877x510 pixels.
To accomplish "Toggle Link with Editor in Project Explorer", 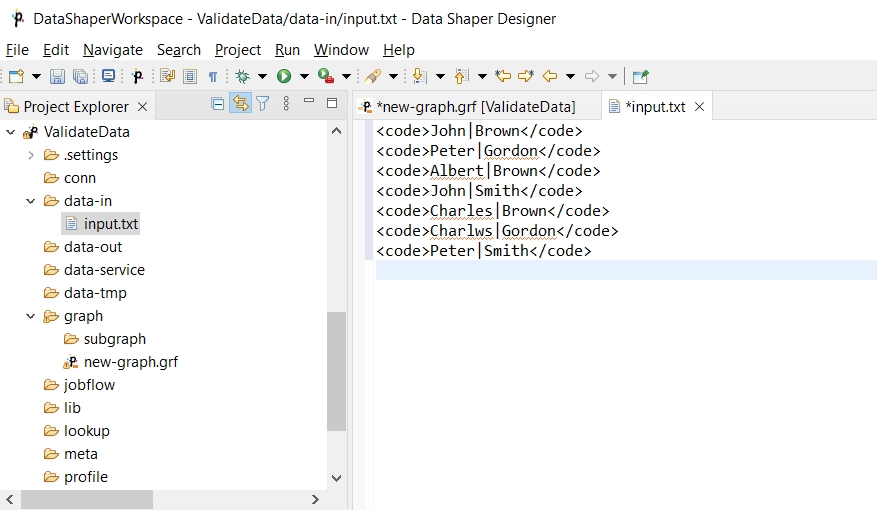I will click(241, 103).
